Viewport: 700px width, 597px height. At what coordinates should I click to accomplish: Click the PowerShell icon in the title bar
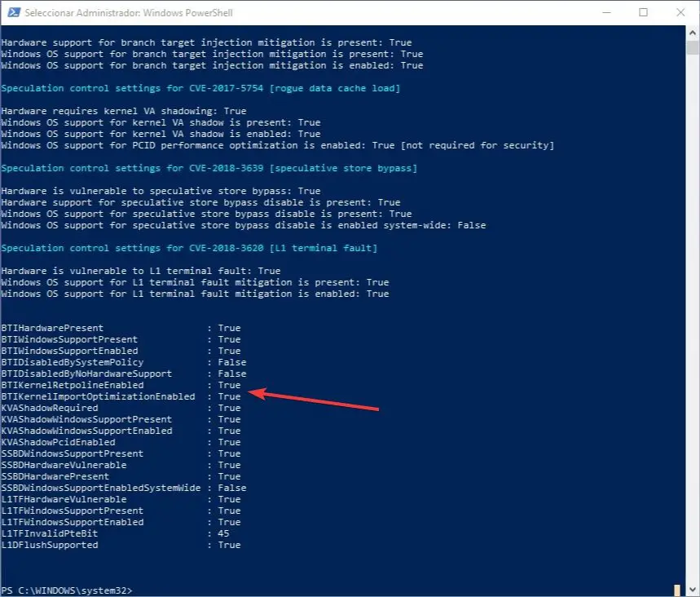13,12
